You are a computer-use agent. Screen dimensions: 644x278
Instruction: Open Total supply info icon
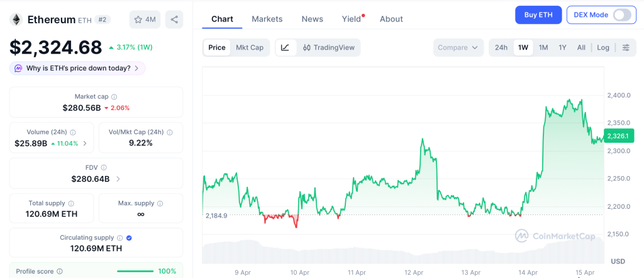[x=71, y=203]
